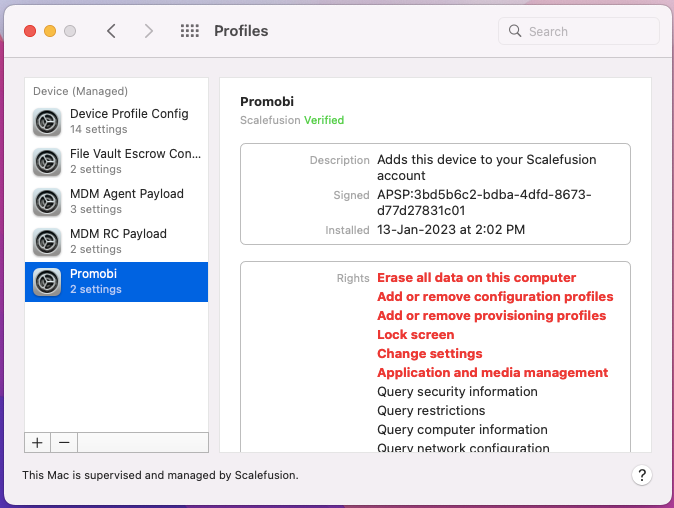The height and width of the screenshot is (508, 674).
Task: Open help with question mark button
Action: [642, 475]
